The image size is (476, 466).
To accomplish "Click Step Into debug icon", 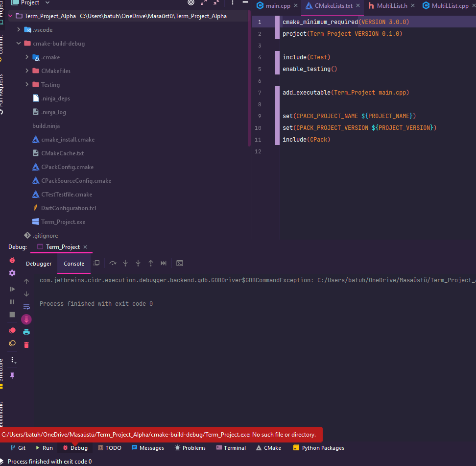I will click(125, 263).
